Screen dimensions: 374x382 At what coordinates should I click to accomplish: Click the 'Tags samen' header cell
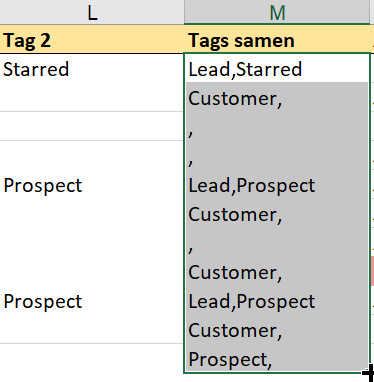coord(277,40)
